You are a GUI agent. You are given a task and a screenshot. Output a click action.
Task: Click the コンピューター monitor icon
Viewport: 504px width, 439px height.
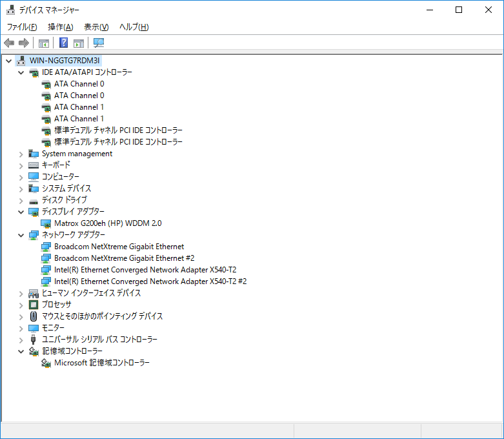[34, 177]
